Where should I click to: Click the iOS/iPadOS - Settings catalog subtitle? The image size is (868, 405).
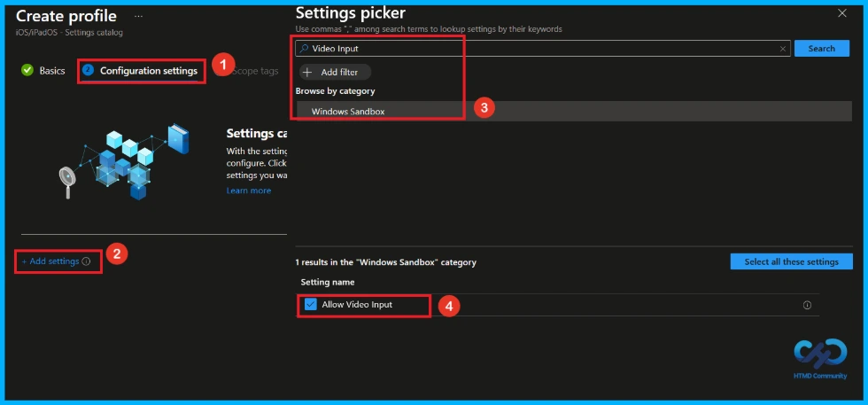(x=69, y=33)
